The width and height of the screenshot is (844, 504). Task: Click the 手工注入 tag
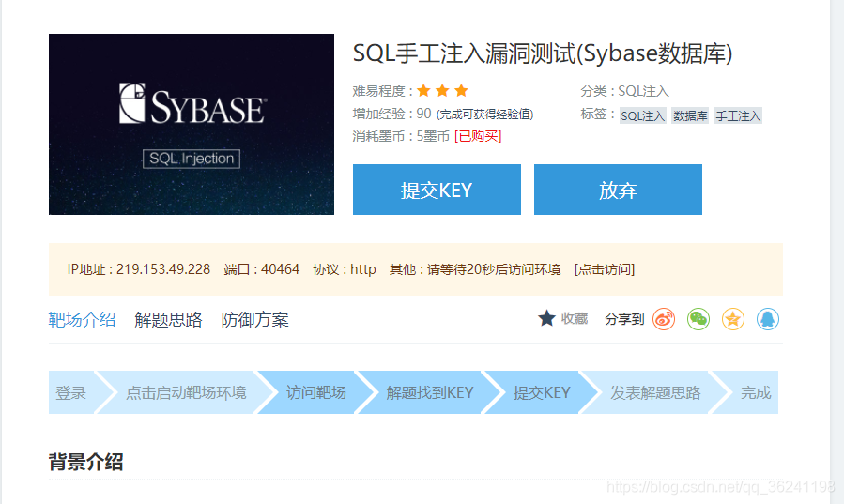click(738, 115)
